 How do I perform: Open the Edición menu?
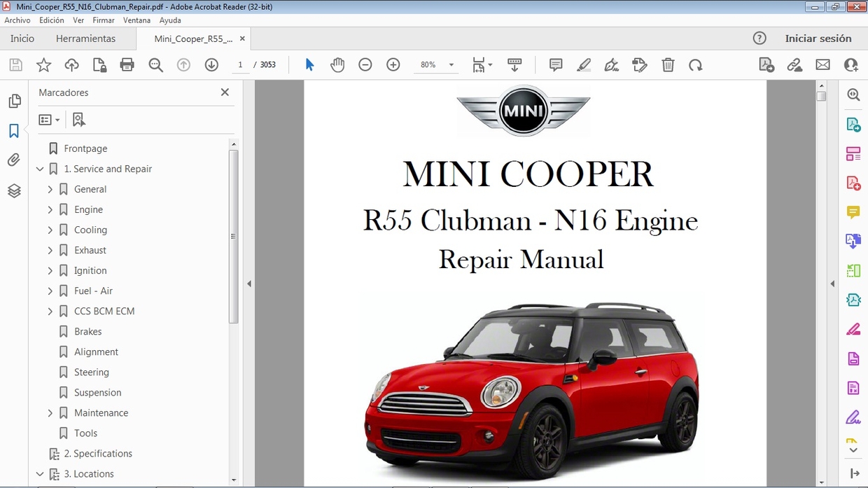coord(51,20)
